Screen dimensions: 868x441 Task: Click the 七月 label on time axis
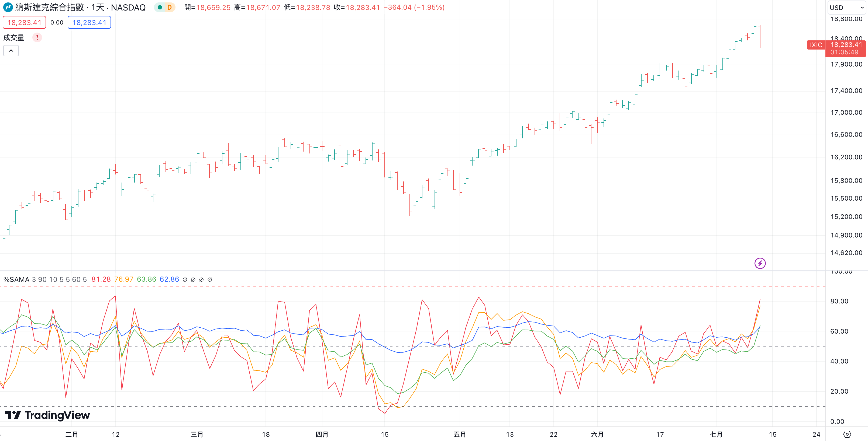(x=716, y=434)
